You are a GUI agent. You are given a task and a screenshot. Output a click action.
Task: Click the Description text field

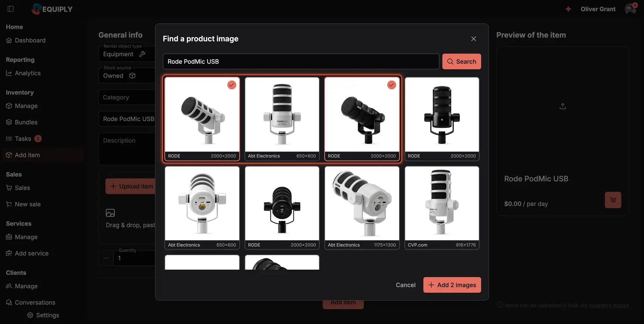click(x=127, y=149)
